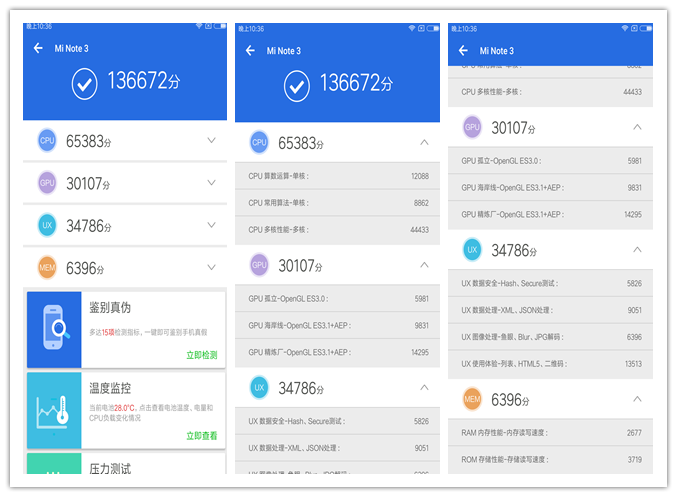Click the checkmark circle icon in middle screen
The width and height of the screenshot is (677, 497).
297,86
